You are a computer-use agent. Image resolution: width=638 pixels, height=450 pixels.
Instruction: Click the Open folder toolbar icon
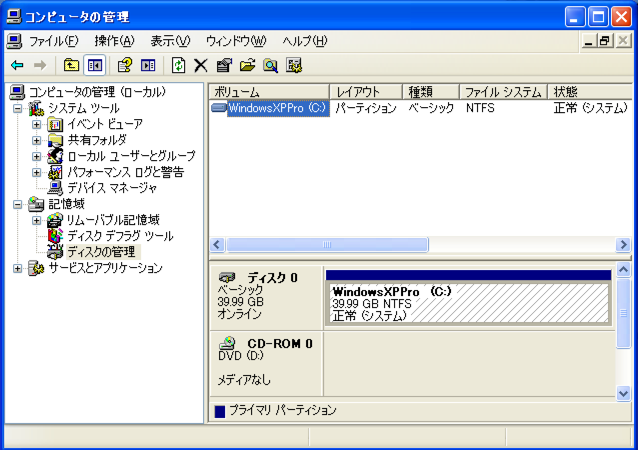point(247,65)
